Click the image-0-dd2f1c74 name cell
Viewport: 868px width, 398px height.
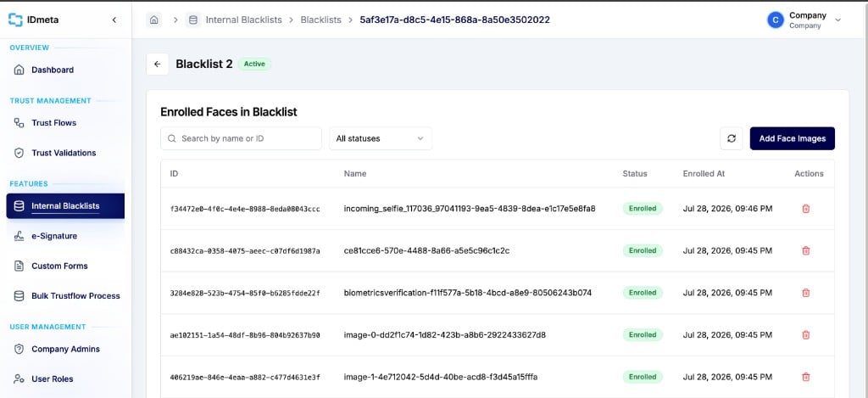(x=444, y=335)
